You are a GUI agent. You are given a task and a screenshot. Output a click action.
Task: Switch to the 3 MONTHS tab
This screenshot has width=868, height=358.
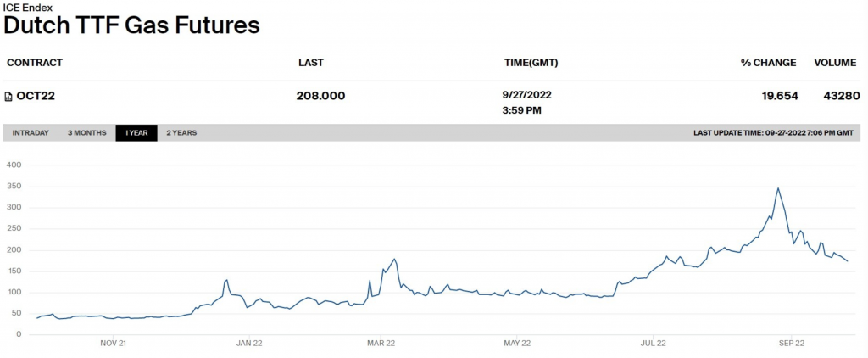click(87, 133)
